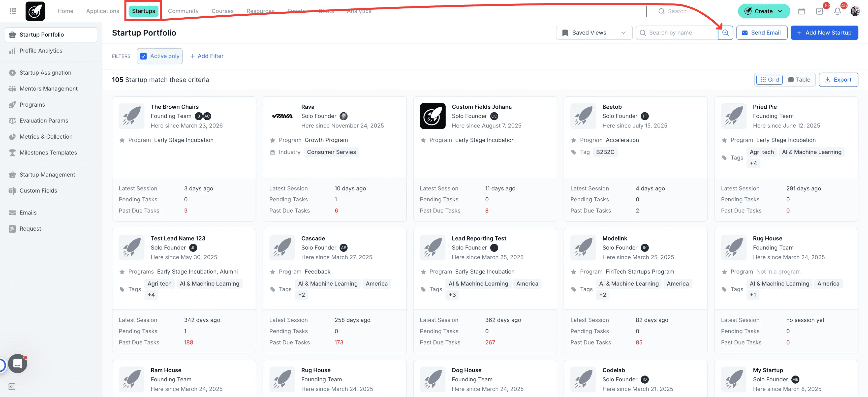The width and height of the screenshot is (868, 397).
Task: Click the rocket logo in header
Action: [35, 11]
